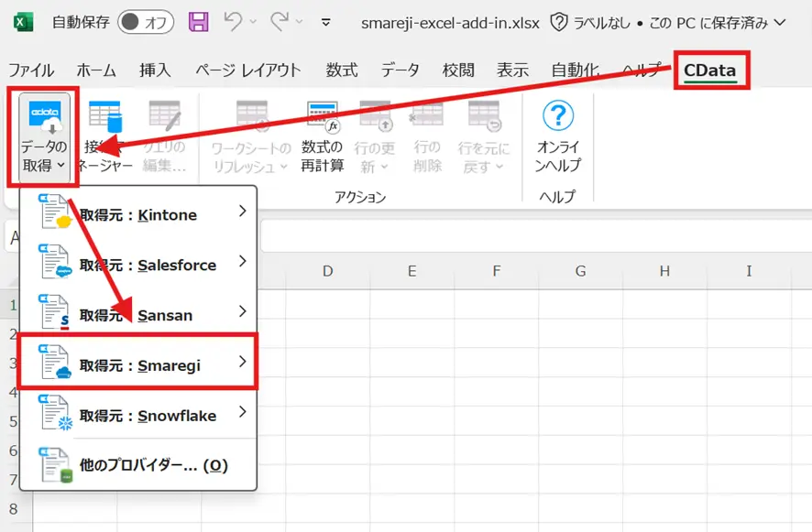Image resolution: width=812 pixels, height=532 pixels.
Task: Expand the saved-location dropdown next to file name
Action: pos(780,22)
